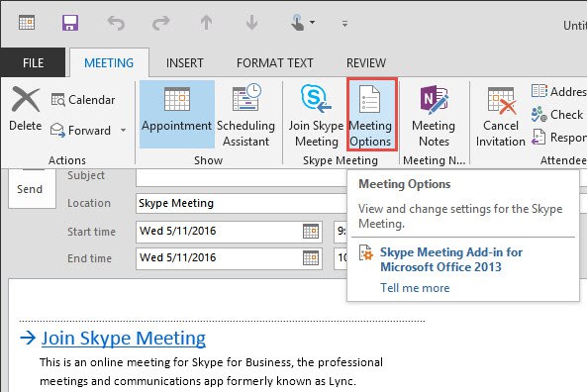Image resolution: width=587 pixels, height=392 pixels.
Task: Click the calendar icon in the Quick Access Toolbar
Action: click(x=27, y=23)
